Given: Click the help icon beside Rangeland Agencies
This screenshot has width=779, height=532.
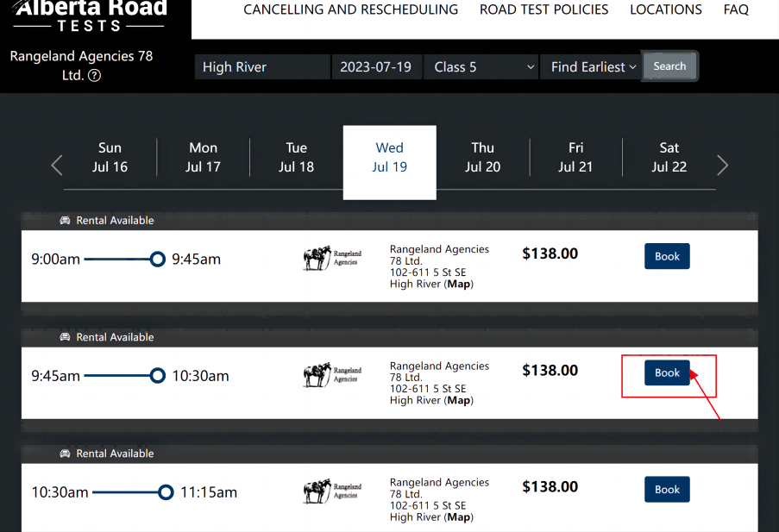Looking at the screenshot, I should pyautogui.click(x=95, y=76).
